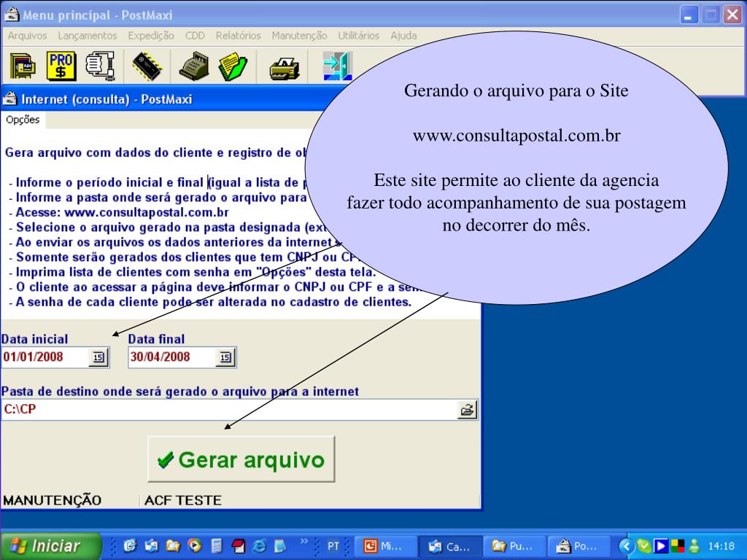Switch to the Ca... taskbar button

click(x=449, y=546)
